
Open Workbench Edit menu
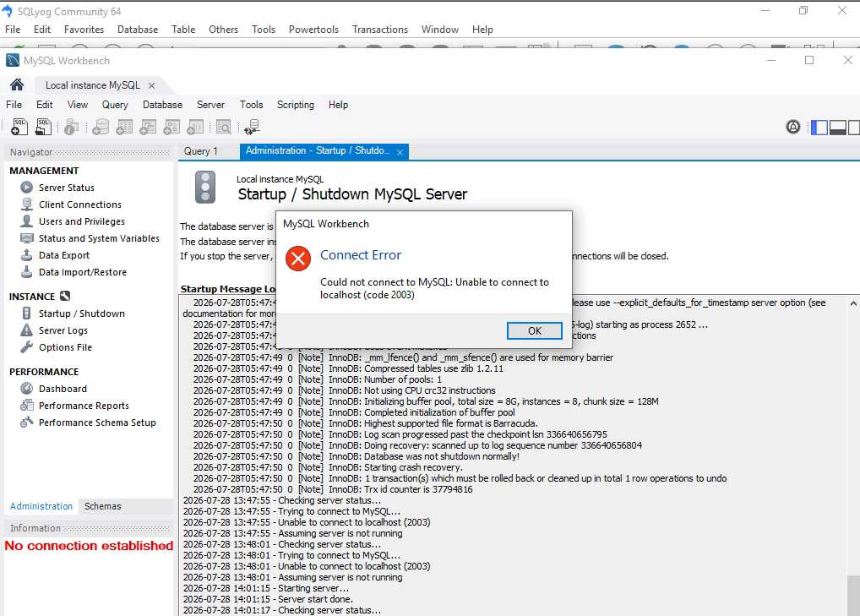click(x=45, y=105)
